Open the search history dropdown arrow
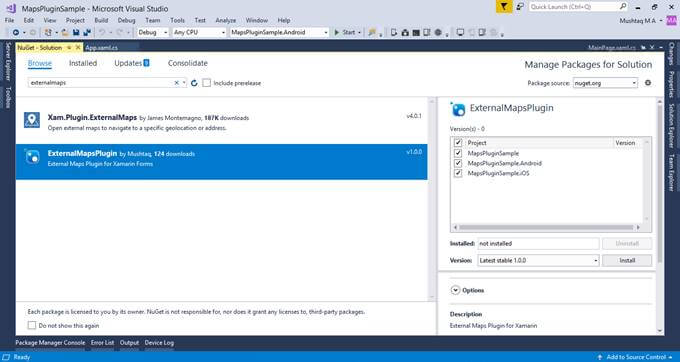Screen dimensions: 680x362 pos(184,83)
